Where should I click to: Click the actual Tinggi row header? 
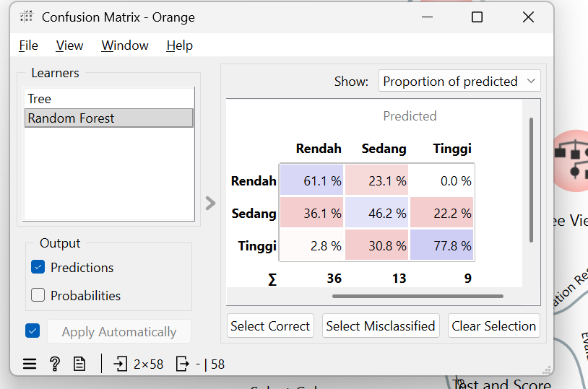257,246
